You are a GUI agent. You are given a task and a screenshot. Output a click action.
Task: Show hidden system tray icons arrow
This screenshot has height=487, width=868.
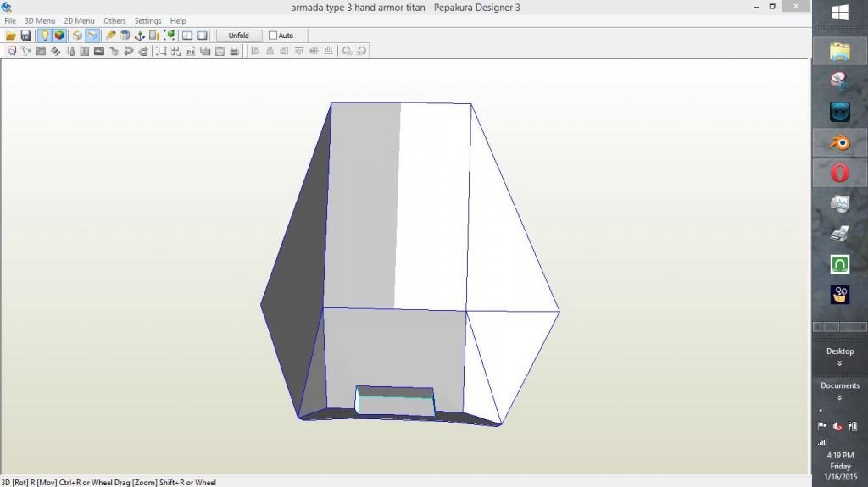(x=821, y=411)
